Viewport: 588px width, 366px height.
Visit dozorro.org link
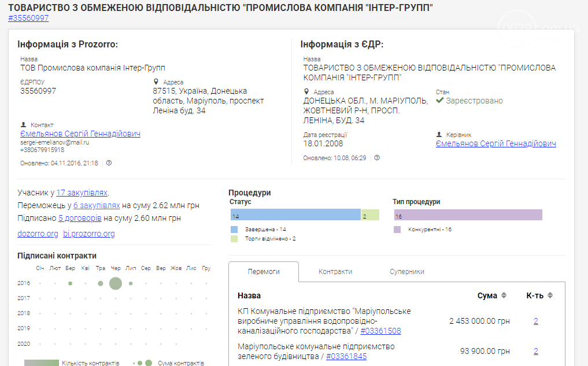(38, 234)
